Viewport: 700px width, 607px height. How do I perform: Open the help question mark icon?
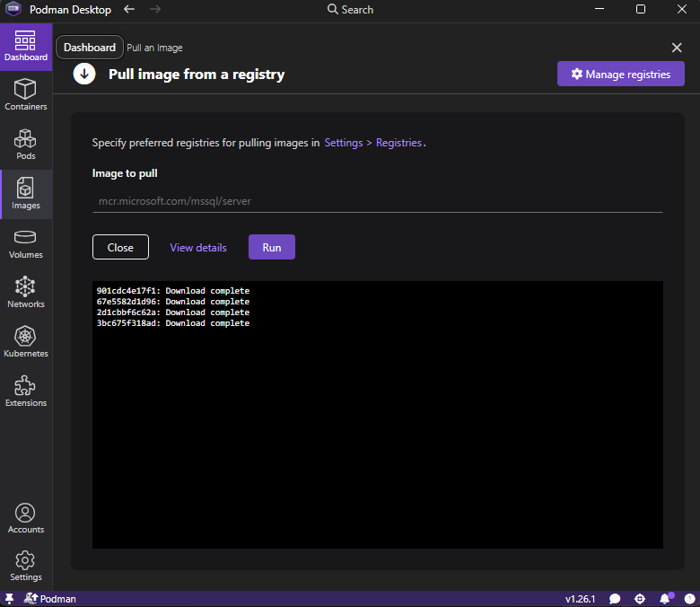690,599
